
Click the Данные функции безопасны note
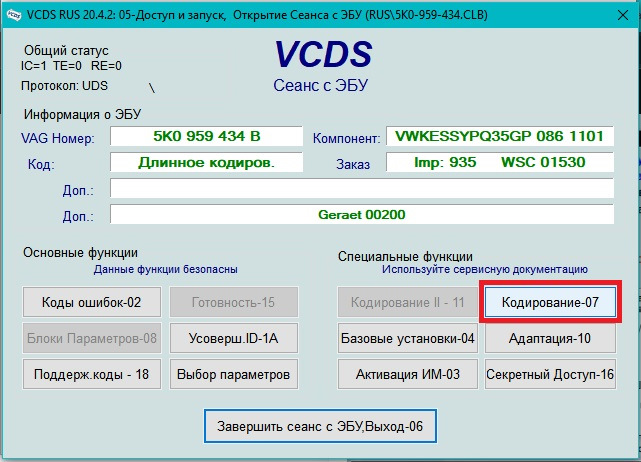click(166, 269)
